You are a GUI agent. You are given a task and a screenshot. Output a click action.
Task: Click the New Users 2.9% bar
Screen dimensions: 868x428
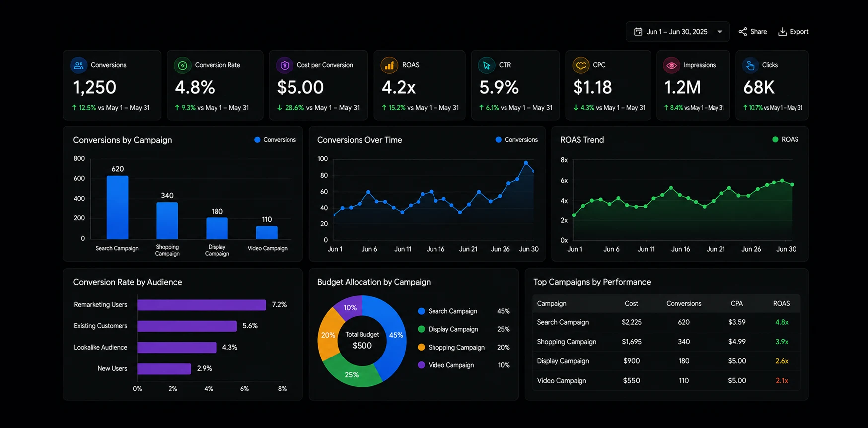(x=164, y=369)
